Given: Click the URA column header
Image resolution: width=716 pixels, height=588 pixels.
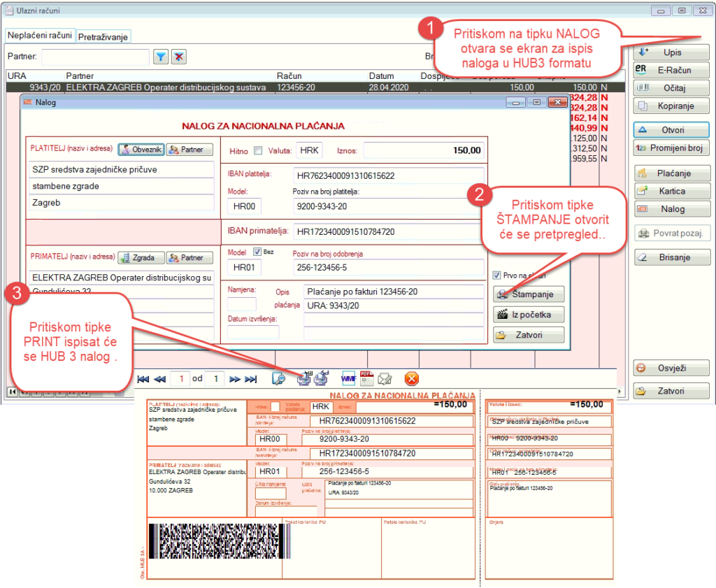Looking at the screenshot, I should (17, 76).
